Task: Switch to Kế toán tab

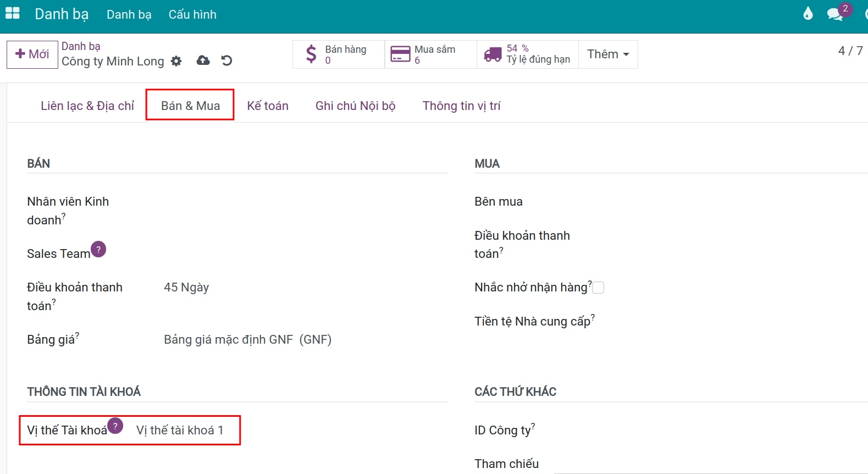Action: (268, 106)
